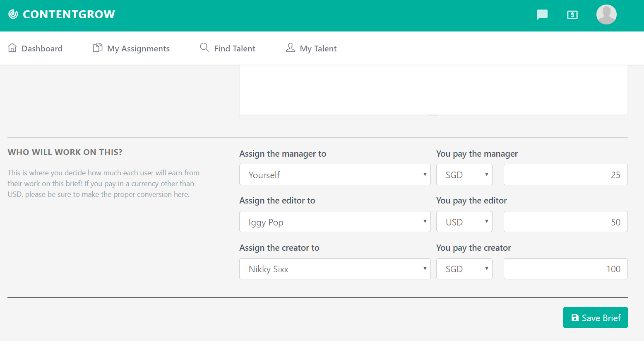The height and width of the screenshot is (344, 644).
Task: Change the manager payment currency SGD
Action: [x=464, y=174]
